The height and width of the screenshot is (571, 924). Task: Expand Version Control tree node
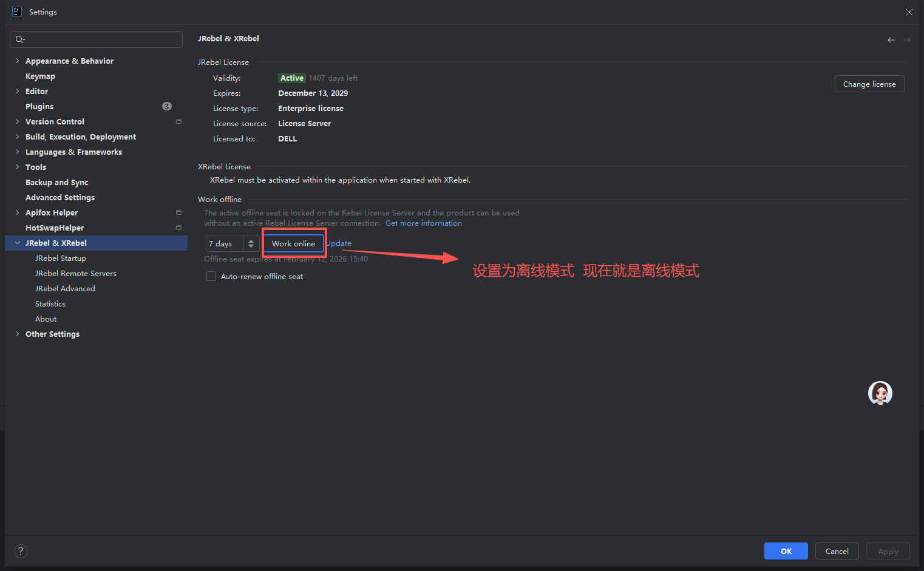click(x=18, y=121)
